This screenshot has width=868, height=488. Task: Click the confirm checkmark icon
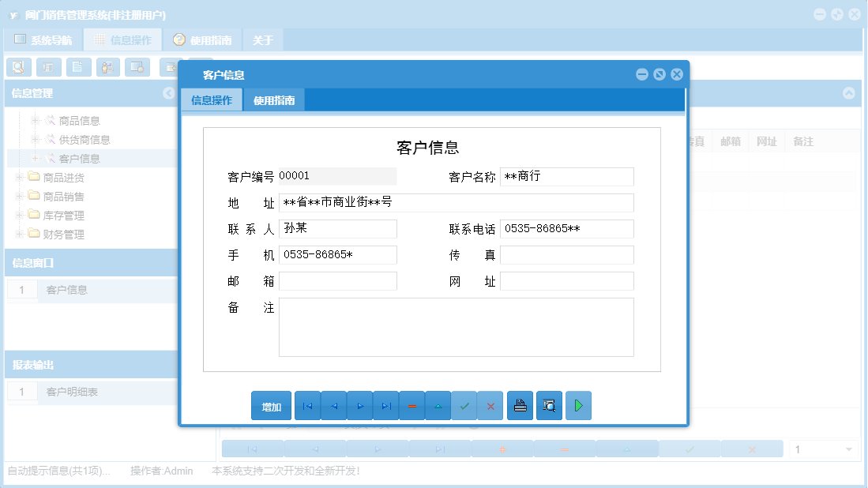click(464, 405)
